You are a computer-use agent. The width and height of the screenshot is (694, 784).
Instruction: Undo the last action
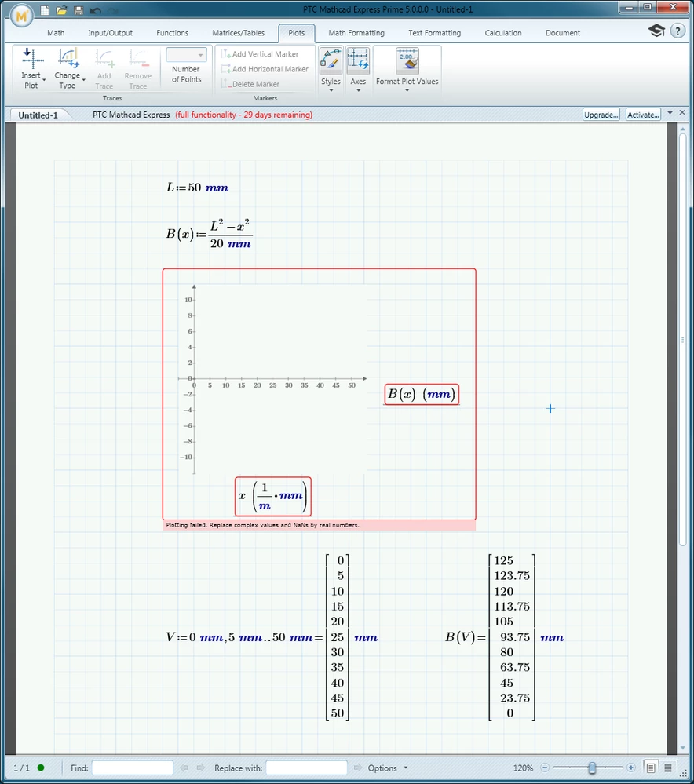pyautogui.click(x=96, y=10)
